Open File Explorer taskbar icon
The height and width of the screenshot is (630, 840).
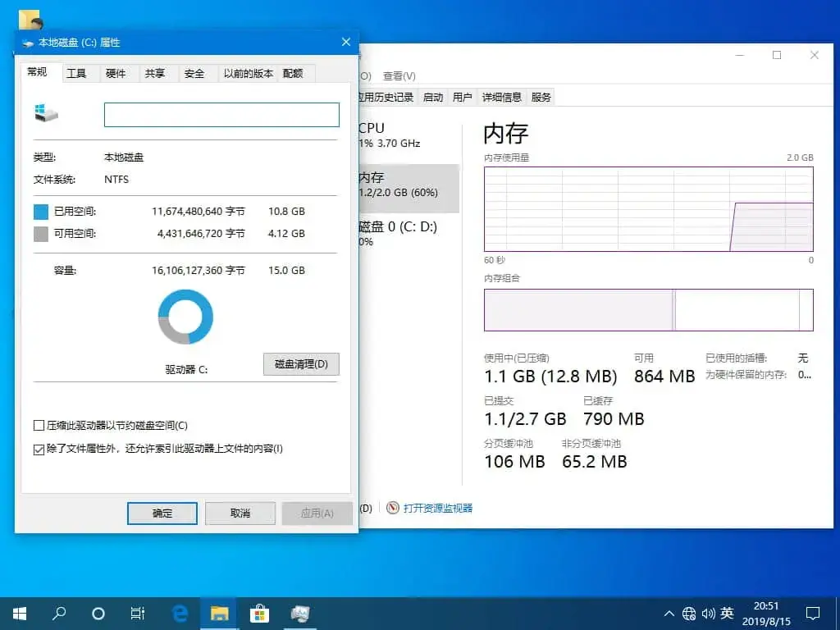pyautogui.click(x=220, y=614)
